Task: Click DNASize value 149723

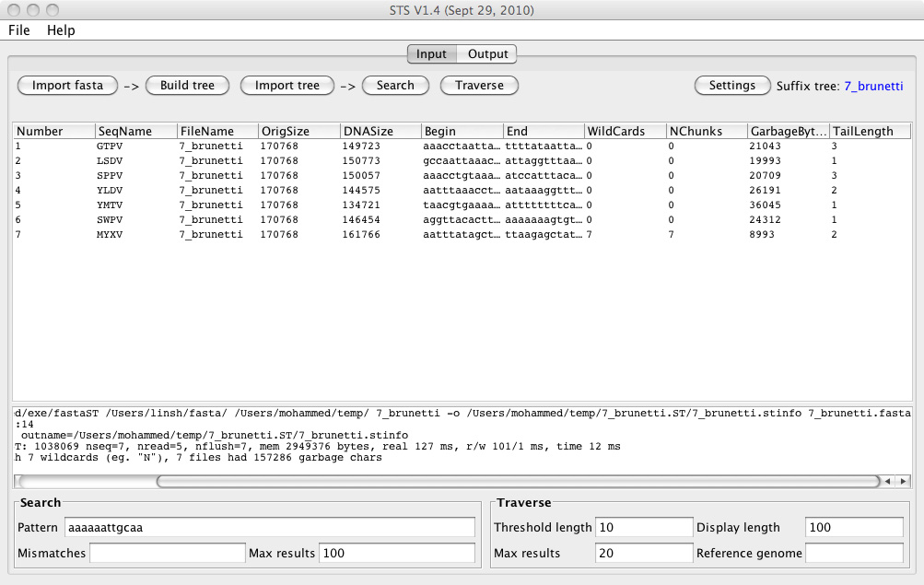Action: click(x=361, y=146)
